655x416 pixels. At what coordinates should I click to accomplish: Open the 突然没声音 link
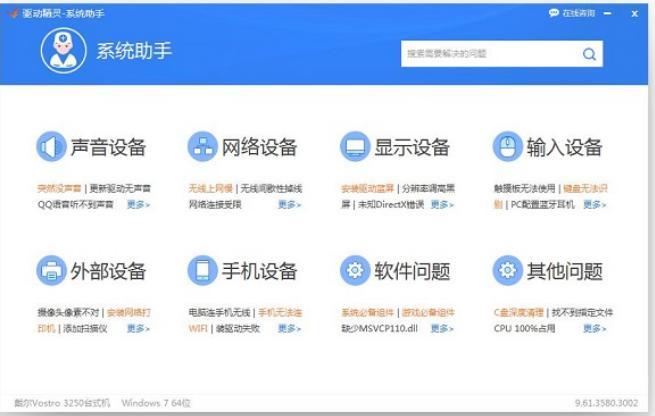pos(59,189)
